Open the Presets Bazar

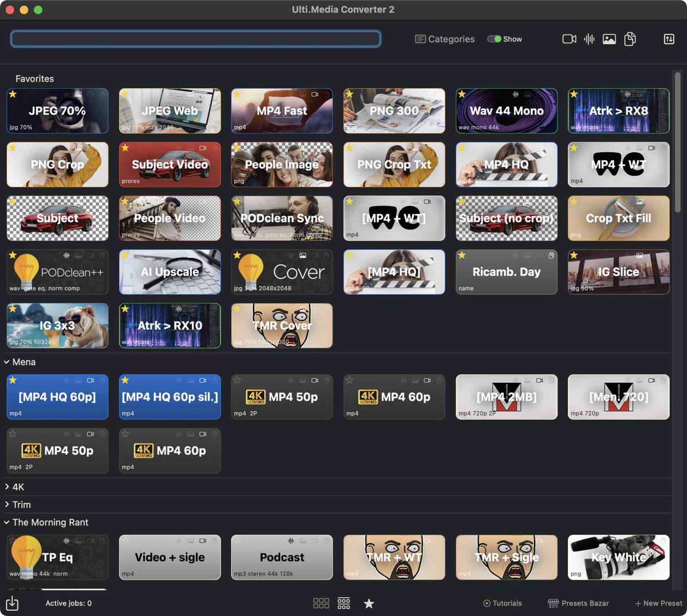[x=578, y=603]
